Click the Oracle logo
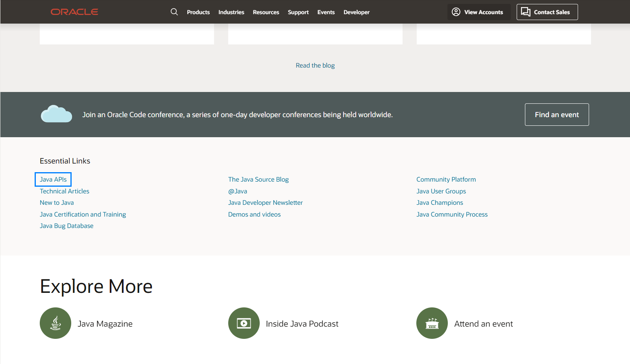The image size is (630, 364). click(x=74, y=12)
